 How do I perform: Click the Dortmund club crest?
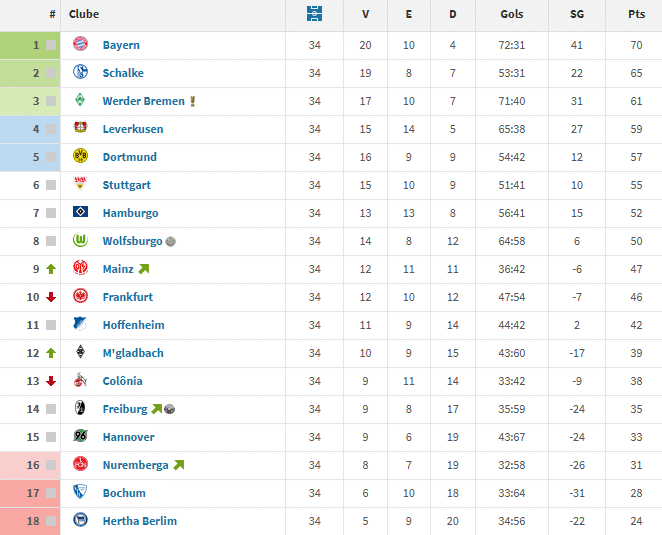pos(81,157)
